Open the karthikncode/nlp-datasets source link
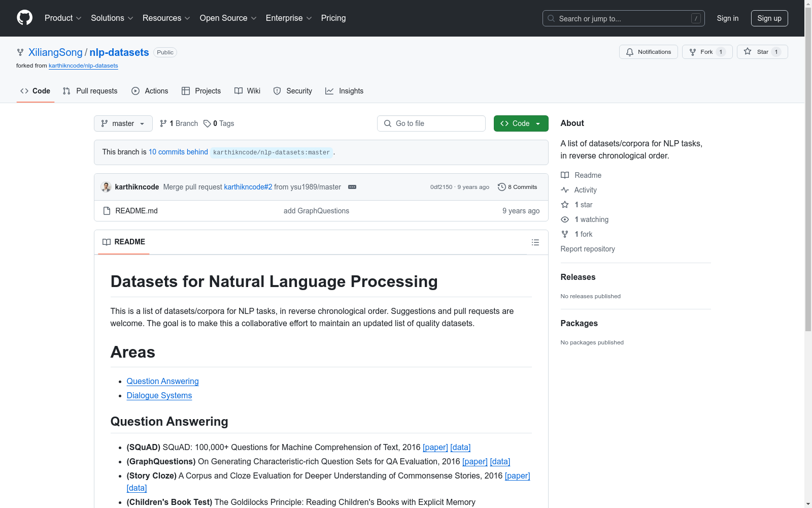Image resolution: width=812 pixels, height=508 pixels. coord(83,66)
